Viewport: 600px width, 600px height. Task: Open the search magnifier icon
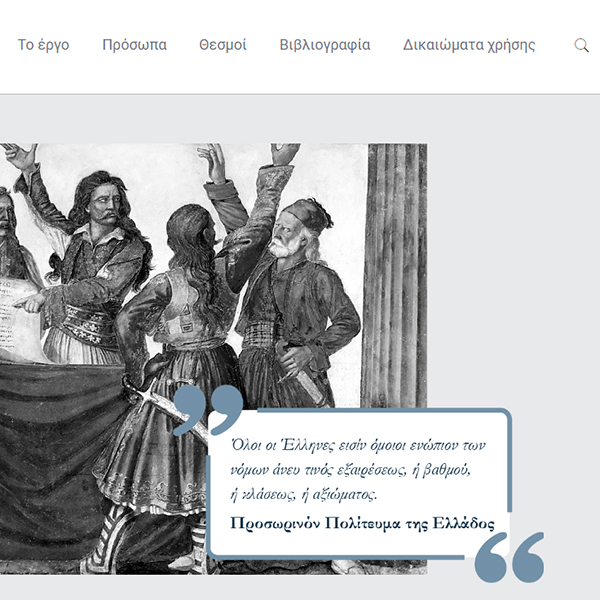(x=581, y=45)
